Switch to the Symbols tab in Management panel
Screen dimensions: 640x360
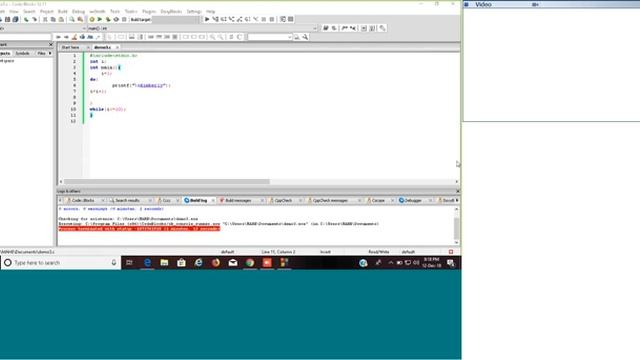[22, 53]
